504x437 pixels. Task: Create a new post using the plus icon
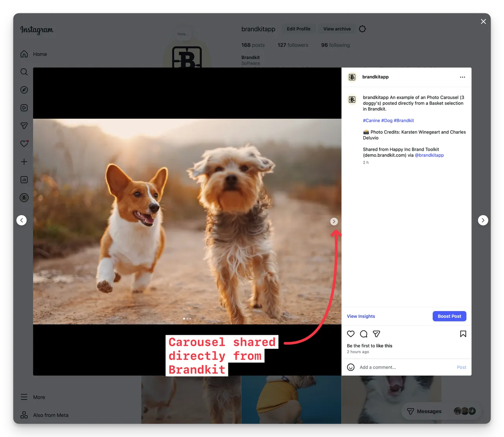click(x=24, y=161)
